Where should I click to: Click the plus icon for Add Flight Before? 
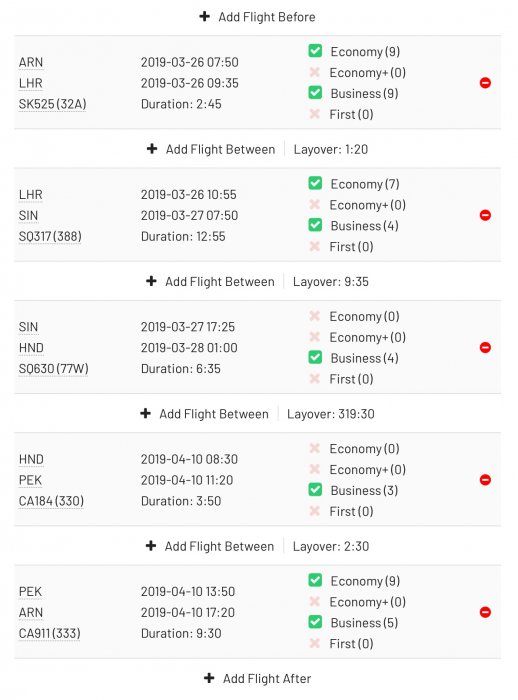point(205,17)
